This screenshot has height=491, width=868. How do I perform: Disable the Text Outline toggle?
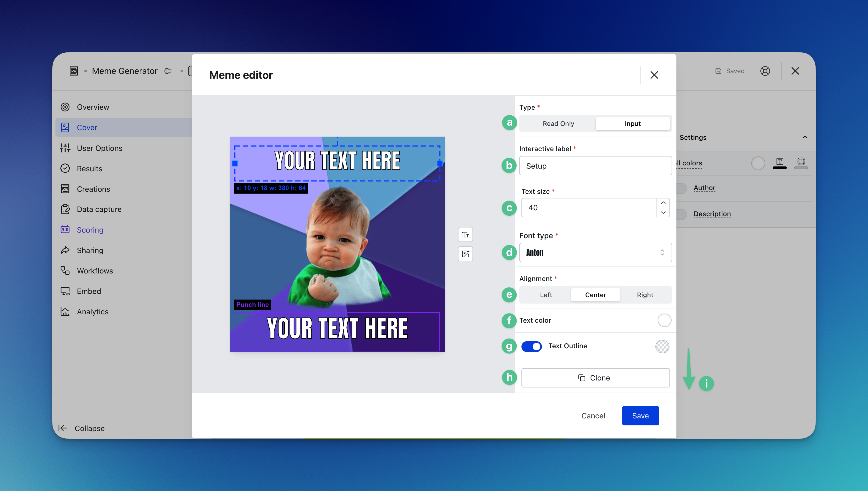[x=531, y=346]
